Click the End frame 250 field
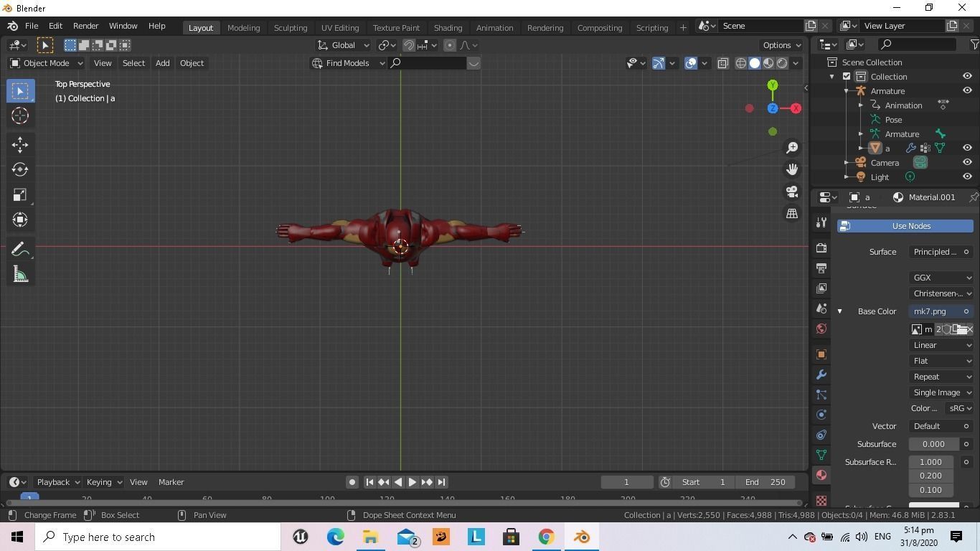980x551 pixels. pyautogui.click(x=765, y=482)
